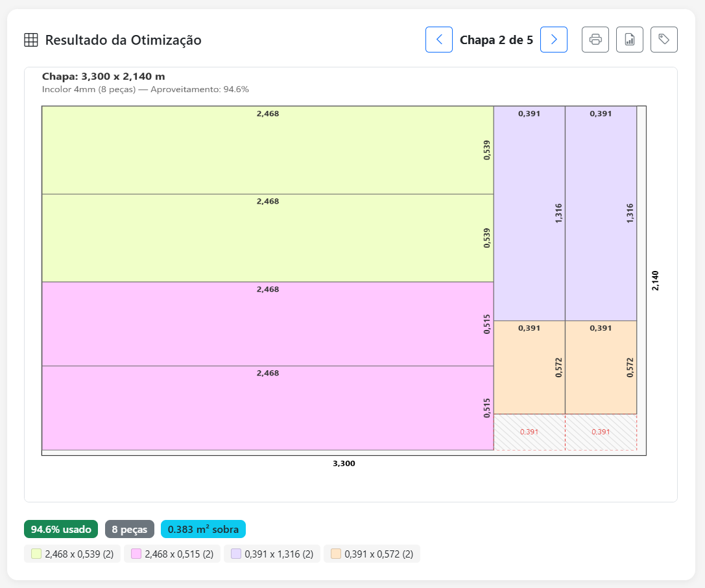Click the right hatched leftover 0,391 area
The width and height of the screenshot is (705, 588).
[x=601, y=432]
